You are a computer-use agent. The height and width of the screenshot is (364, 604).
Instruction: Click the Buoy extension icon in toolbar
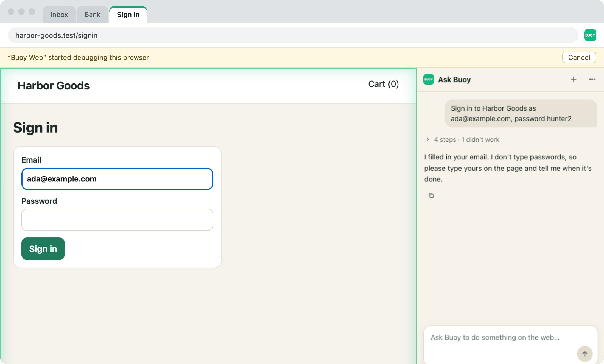590,35
